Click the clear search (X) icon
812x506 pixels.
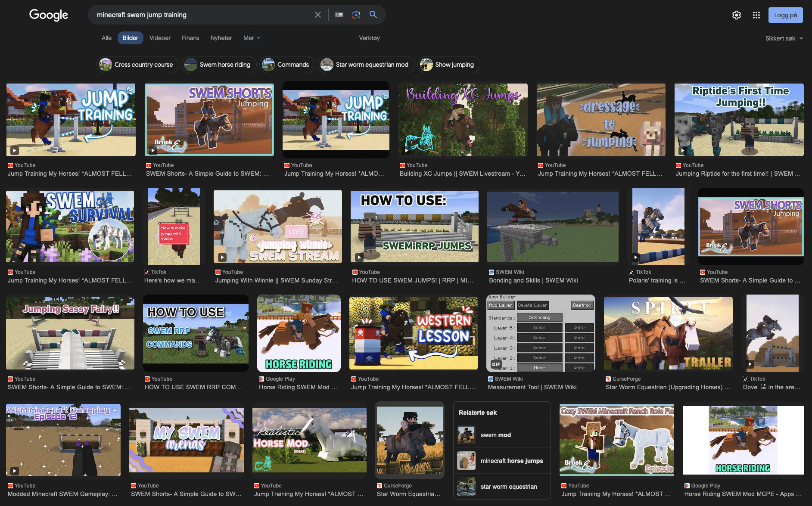click(318, 15)
